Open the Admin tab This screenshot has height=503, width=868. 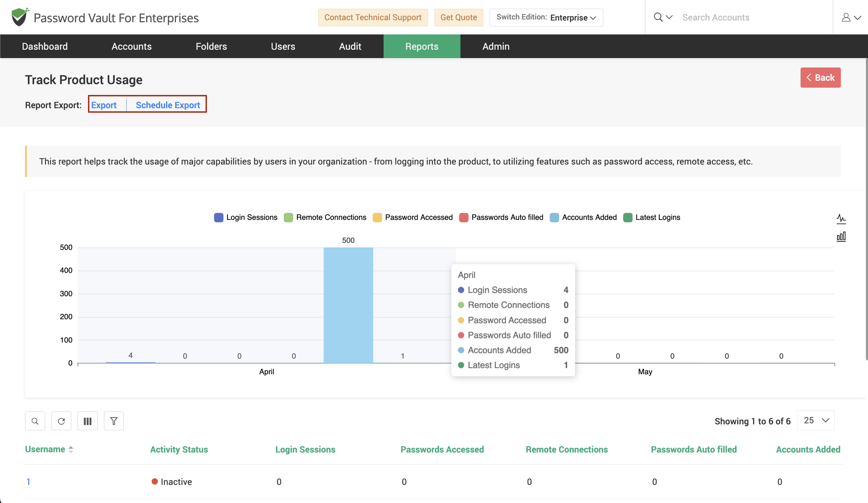pos(496,46)
